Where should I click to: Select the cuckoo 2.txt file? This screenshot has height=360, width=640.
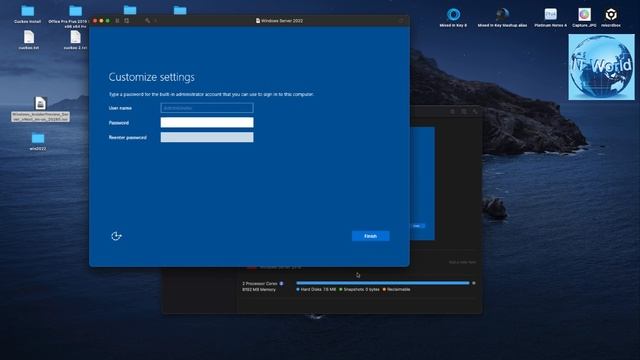[76, 37]
